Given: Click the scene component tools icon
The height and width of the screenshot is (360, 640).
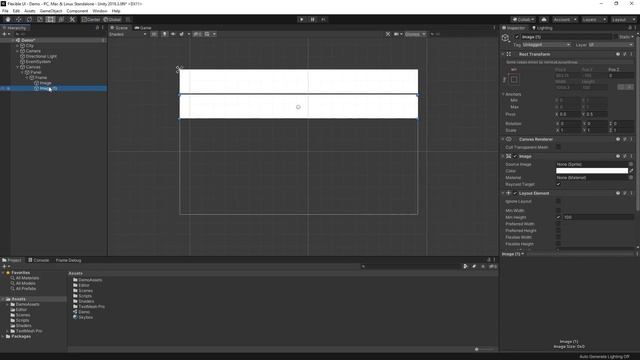Looking at the screenshot, I should (x=388, y=34).
